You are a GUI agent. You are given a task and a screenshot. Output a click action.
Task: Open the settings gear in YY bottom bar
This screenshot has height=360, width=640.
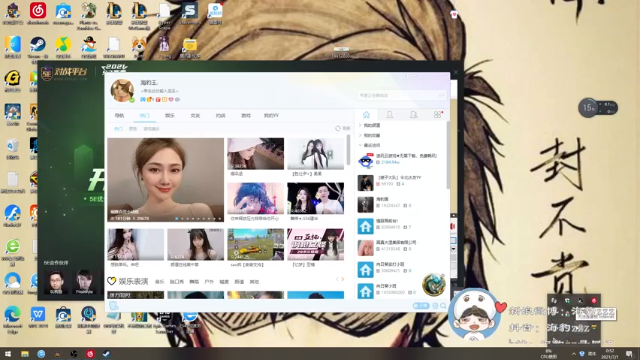435,305
